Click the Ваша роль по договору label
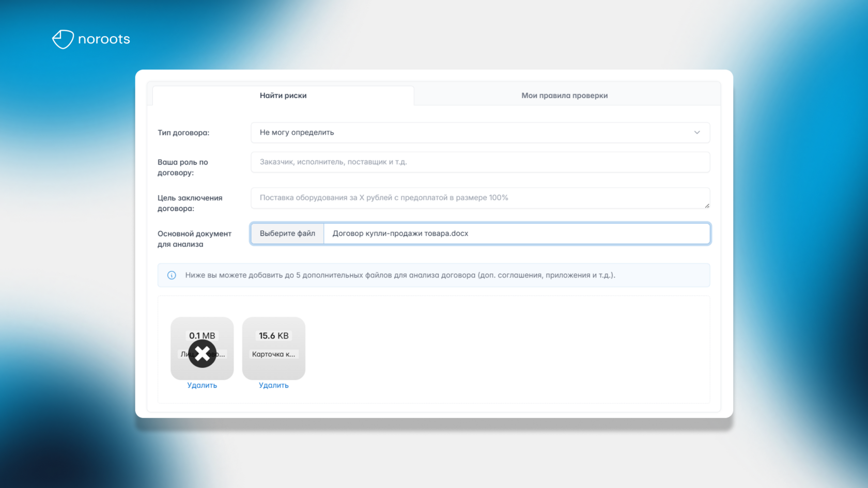The image size is (868, 488). coord(183,167)
